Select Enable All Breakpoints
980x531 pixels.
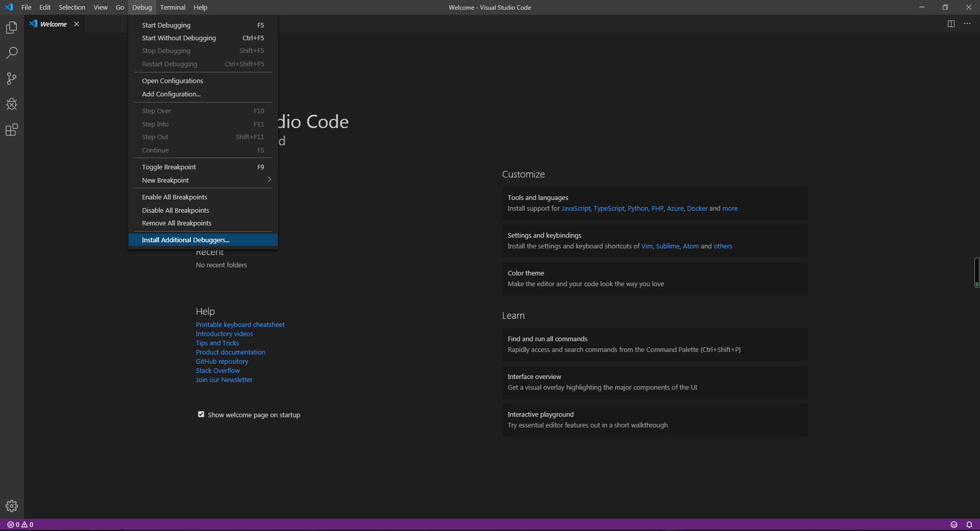(203, 197)
